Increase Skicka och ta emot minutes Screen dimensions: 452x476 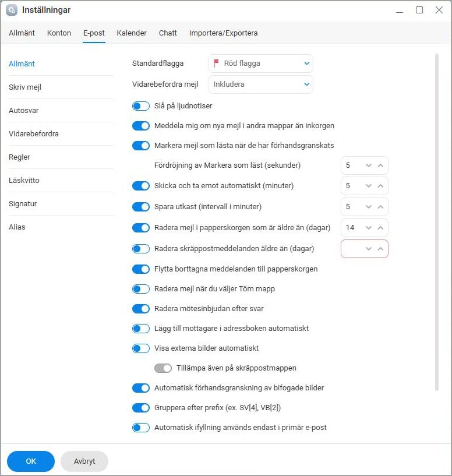tap(380, 186)
